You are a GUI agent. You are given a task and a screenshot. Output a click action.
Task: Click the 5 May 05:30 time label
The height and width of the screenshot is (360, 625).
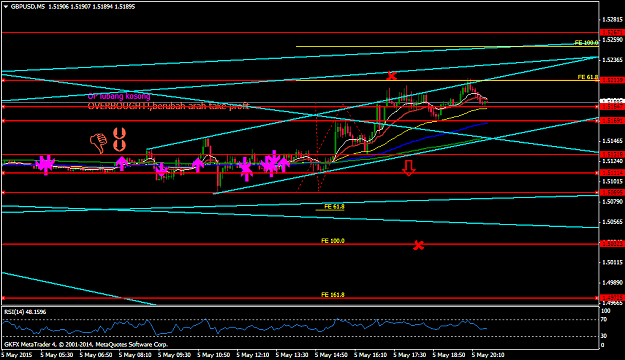click(x=57, y=355)
